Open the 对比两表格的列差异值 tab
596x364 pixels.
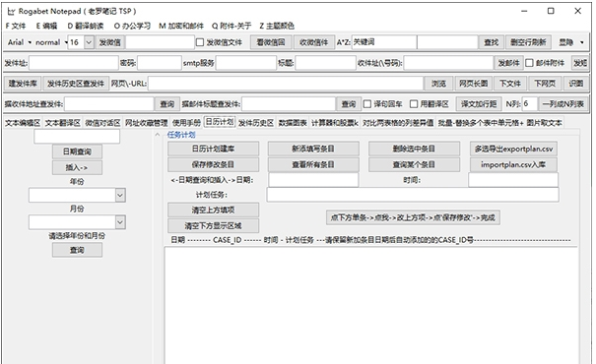click(x=398, y=123)
